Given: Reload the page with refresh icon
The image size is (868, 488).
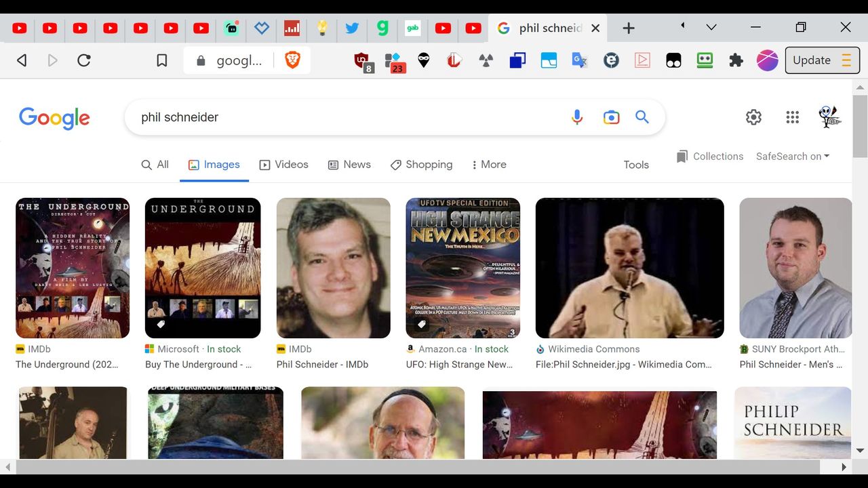Looking at the screenshot, I should (84, 60).
